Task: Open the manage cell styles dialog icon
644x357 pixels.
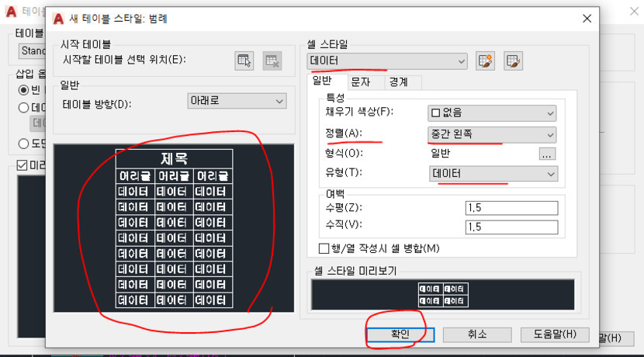Action: coord(511,60)
